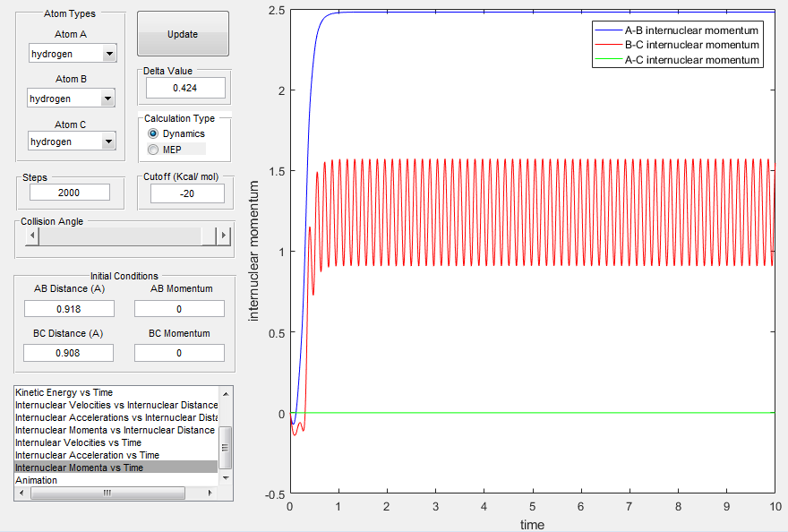Click the Collision Angle slider right arrow
Screen dimensions: 788x532
tap(224, 236)
